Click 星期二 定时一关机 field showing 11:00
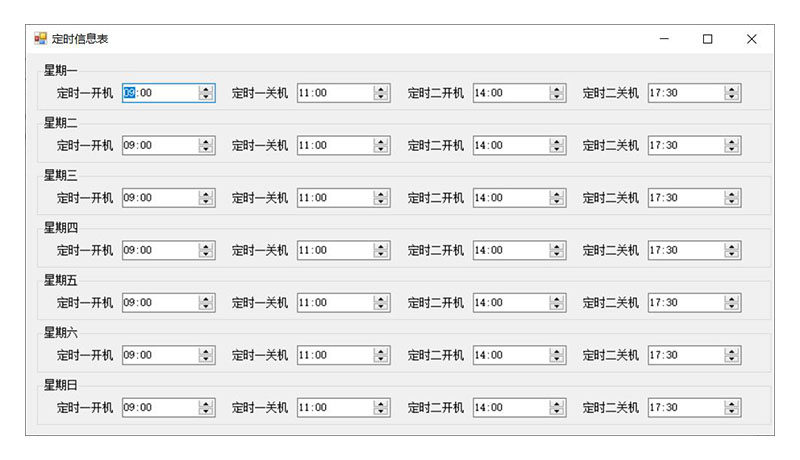 pos(343,145)
